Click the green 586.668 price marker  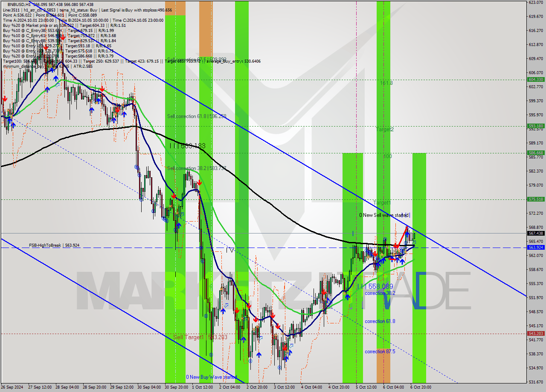click(x=536, y=153)
